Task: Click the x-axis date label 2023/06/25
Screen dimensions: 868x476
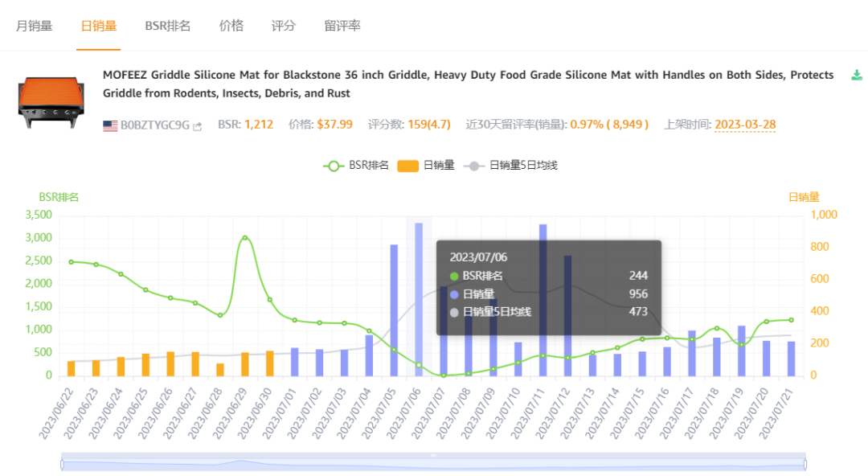Action: (131, 413)
